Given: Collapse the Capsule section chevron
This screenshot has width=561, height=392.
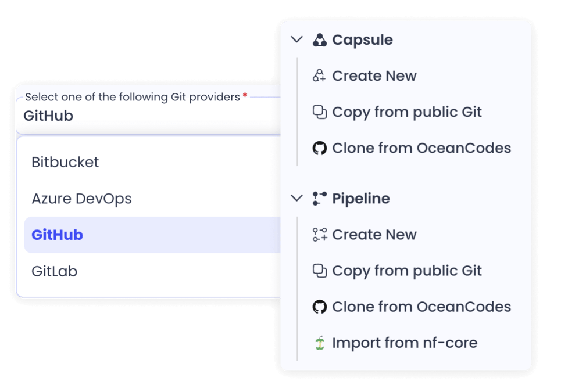Looking at the screenshot, I should click(297, 39).
